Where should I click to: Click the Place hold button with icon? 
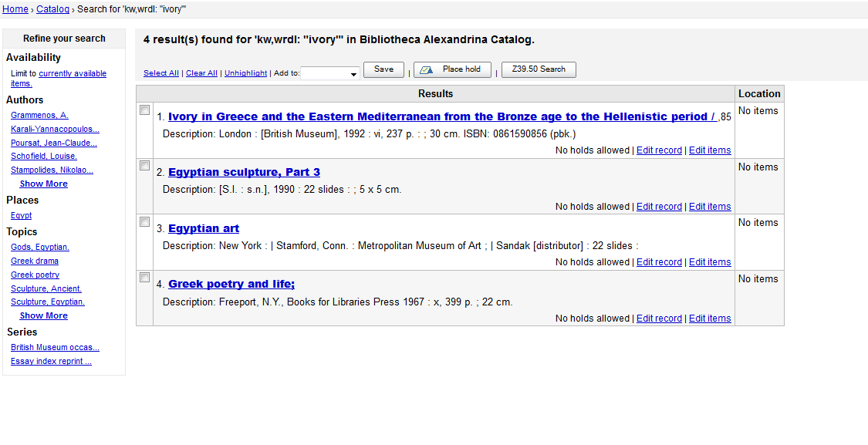[452, 69]
